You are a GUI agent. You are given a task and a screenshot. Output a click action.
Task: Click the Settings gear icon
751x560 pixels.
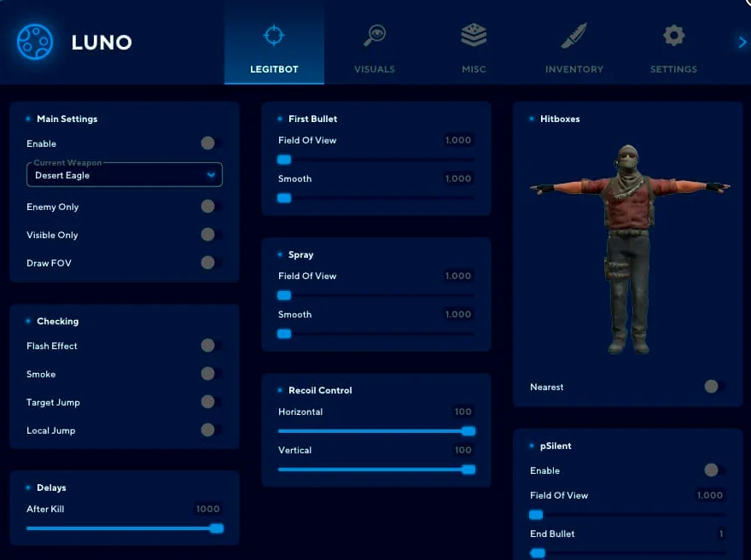coord(673,36)
